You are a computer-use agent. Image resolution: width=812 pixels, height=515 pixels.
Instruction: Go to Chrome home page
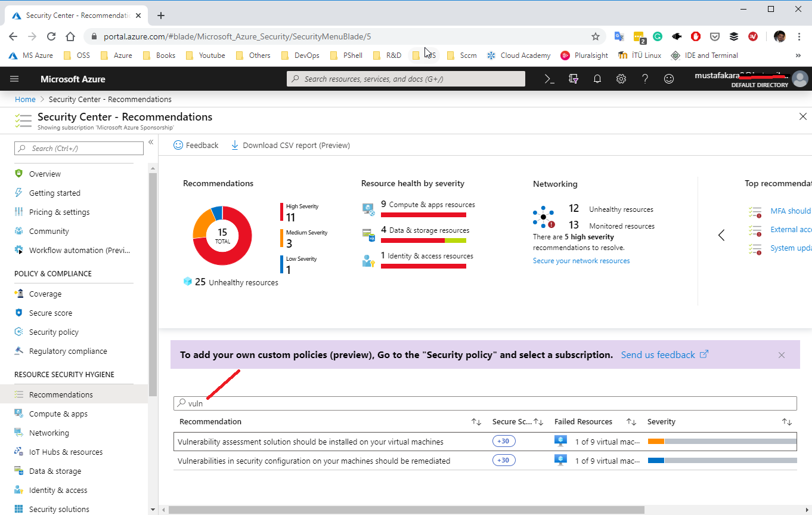tap(70, 36)
